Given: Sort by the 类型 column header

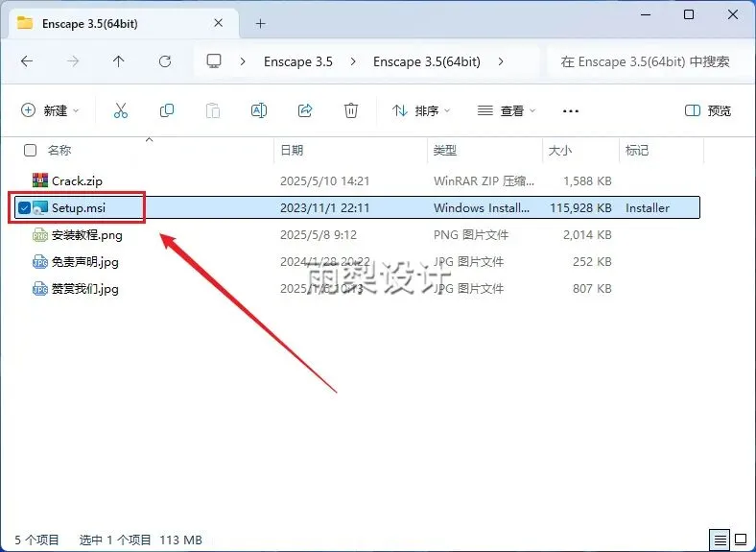Looking at the screenshot, I should [x=445, y=151].
